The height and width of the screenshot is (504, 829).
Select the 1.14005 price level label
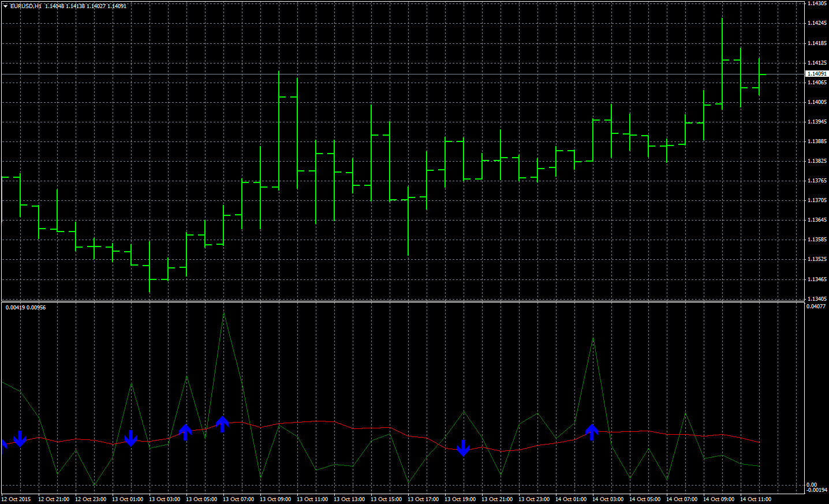[817, 102]
